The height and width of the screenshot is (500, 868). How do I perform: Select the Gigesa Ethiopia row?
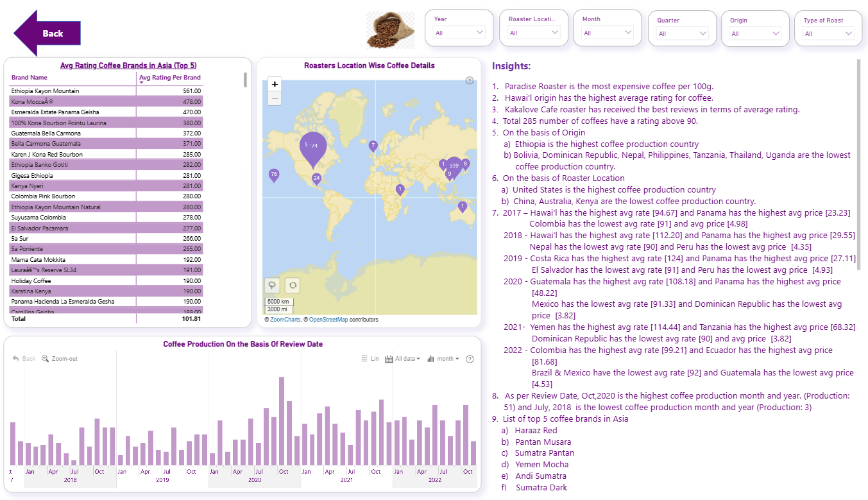click(x=106, y=176)
